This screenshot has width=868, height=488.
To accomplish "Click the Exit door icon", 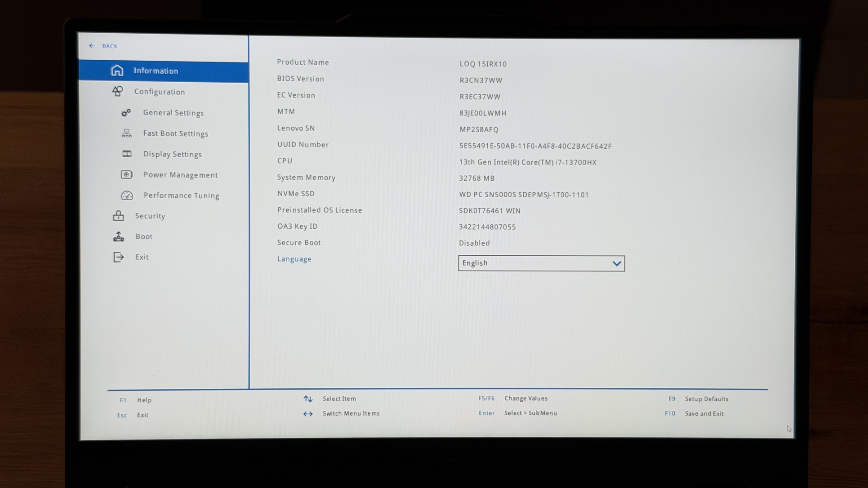I will coord(119,257).
